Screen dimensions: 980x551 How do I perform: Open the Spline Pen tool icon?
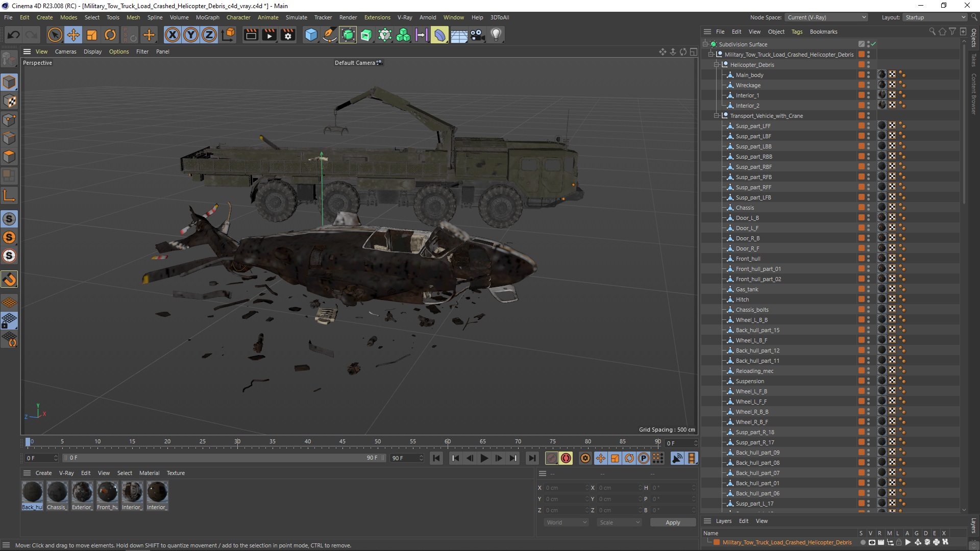tap(329, 35)
